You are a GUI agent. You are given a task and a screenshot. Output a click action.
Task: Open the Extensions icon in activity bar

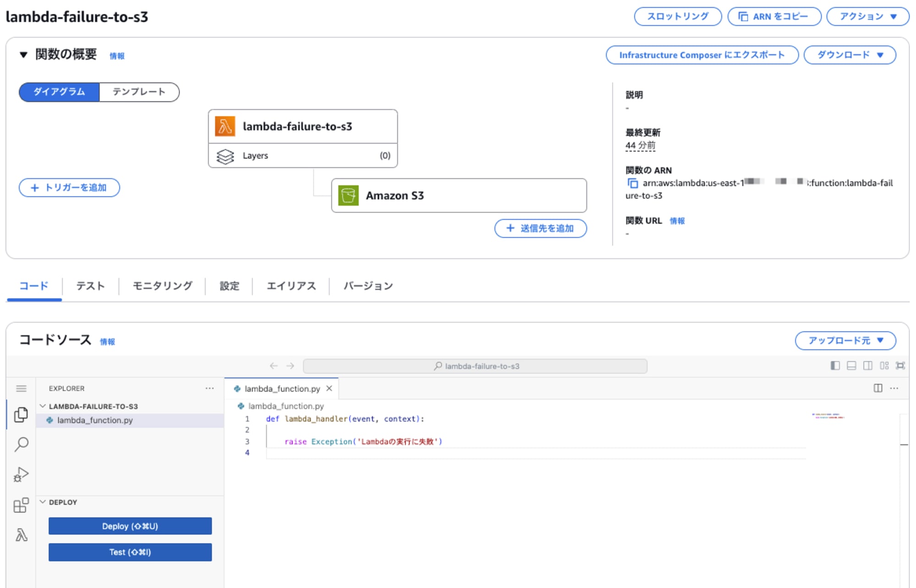tap(21, 505)
